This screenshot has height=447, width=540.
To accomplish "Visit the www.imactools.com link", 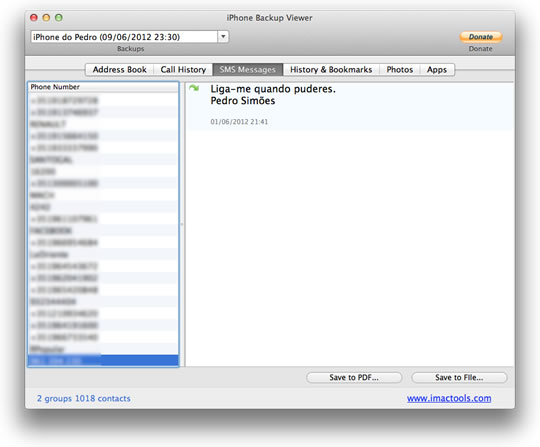I will (449, 398).
